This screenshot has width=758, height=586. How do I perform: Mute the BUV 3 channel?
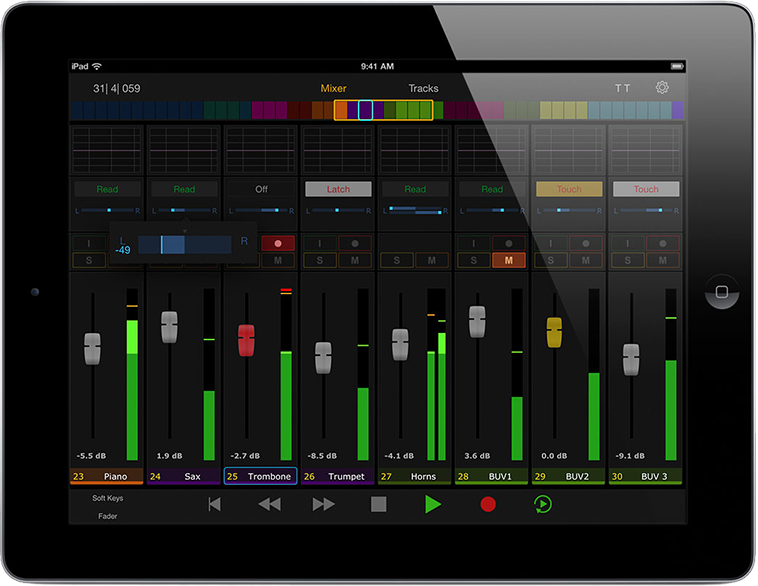662,260
